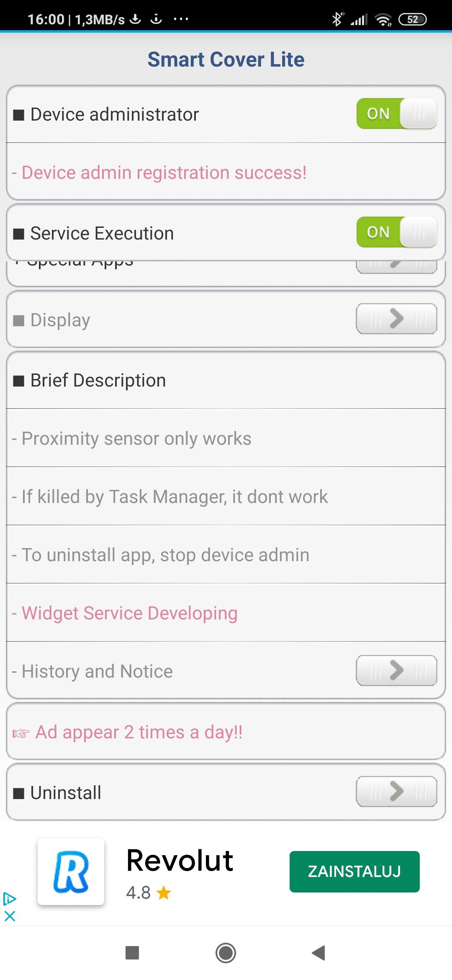This screenshot has height=980, width=452.
Task: Open the partially hidden Special Apps arrow
Action: [x=396, y=266]
